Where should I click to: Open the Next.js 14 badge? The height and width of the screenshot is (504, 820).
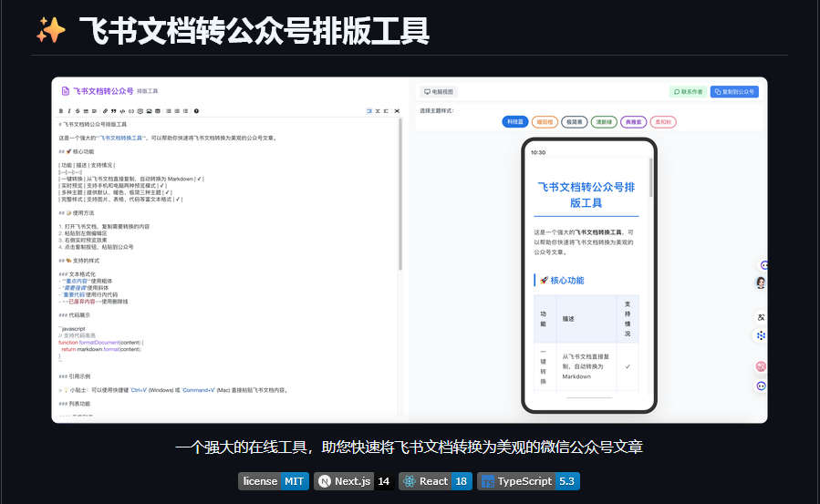coord(354,481)
